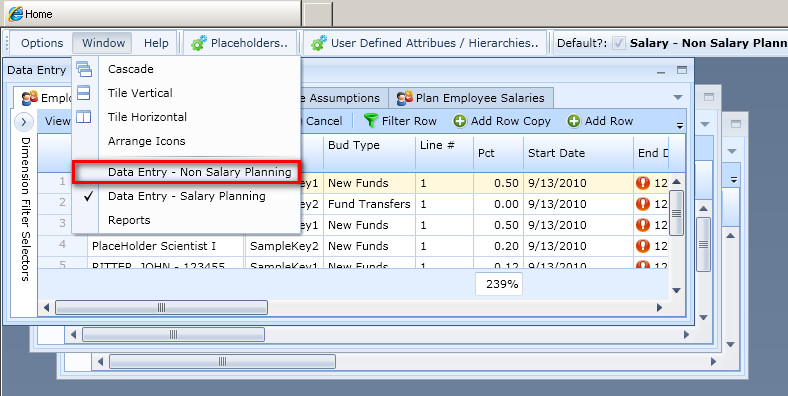This screenshot has height=396, width=788.
Task: Click the green Filter Row funnel icon
Action: click(x=371, y=121)
